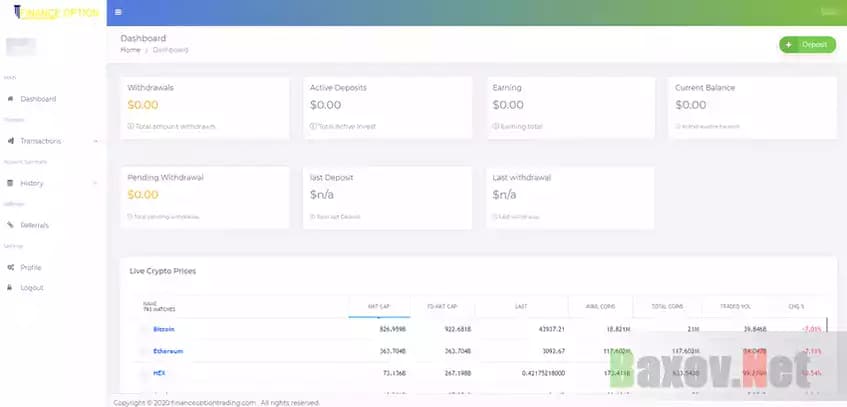Viewport: 847px width, 407px height.
Task: Expand the Transactions submenu arrow
Action: coord(96,141)
